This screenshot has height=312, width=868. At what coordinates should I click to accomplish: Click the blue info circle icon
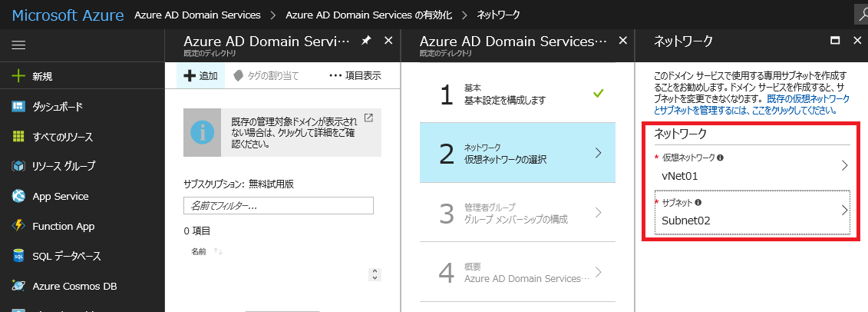point(202,132)
